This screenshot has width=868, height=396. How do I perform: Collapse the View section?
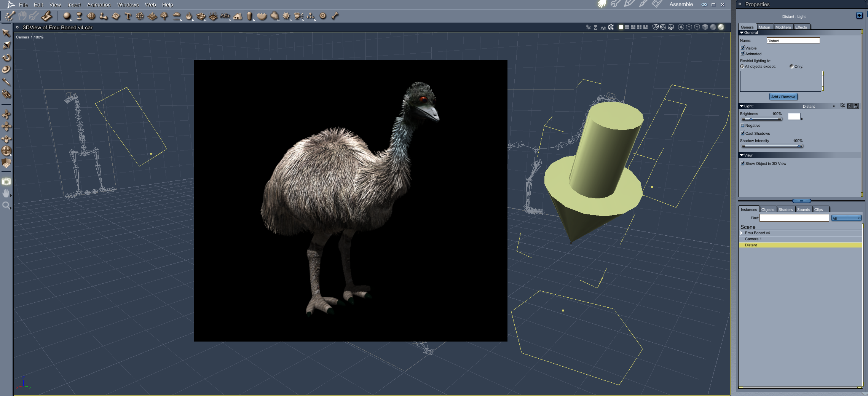point(742,155)
